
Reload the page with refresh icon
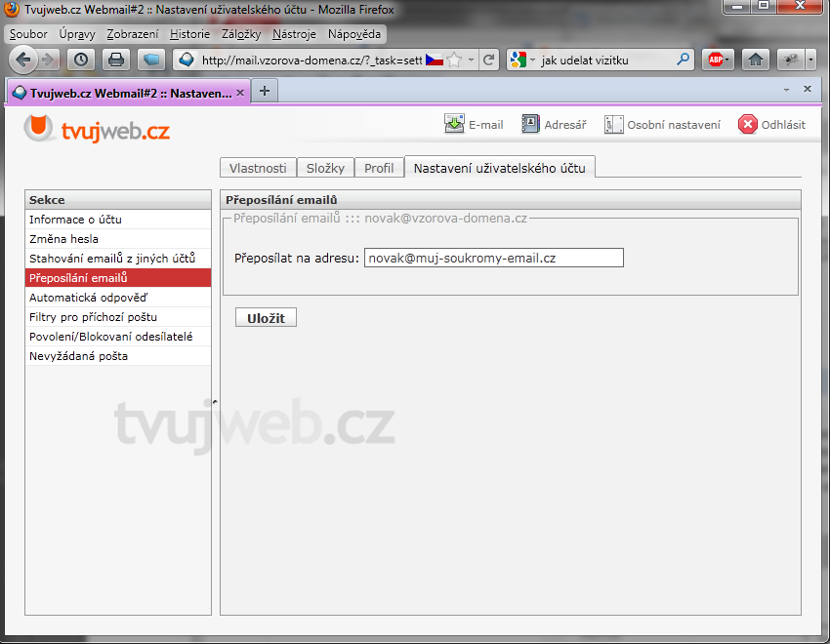(489, 60)
